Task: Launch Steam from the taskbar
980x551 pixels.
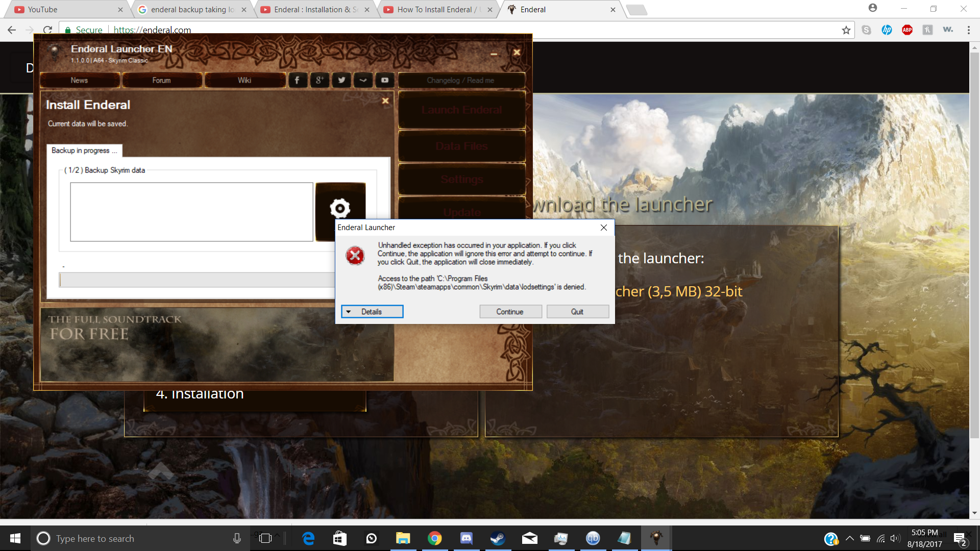Action: 498,538
